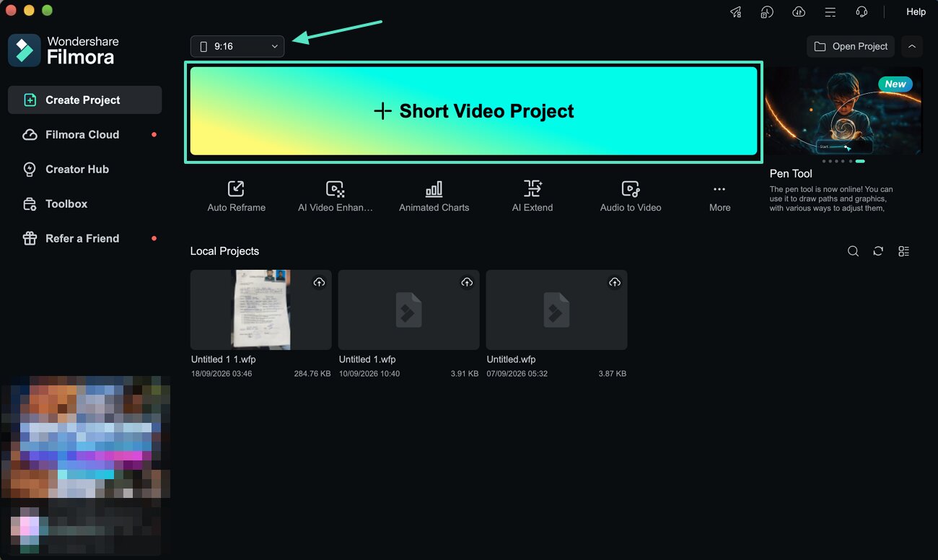Open the task list icon in the title bar

830,12
